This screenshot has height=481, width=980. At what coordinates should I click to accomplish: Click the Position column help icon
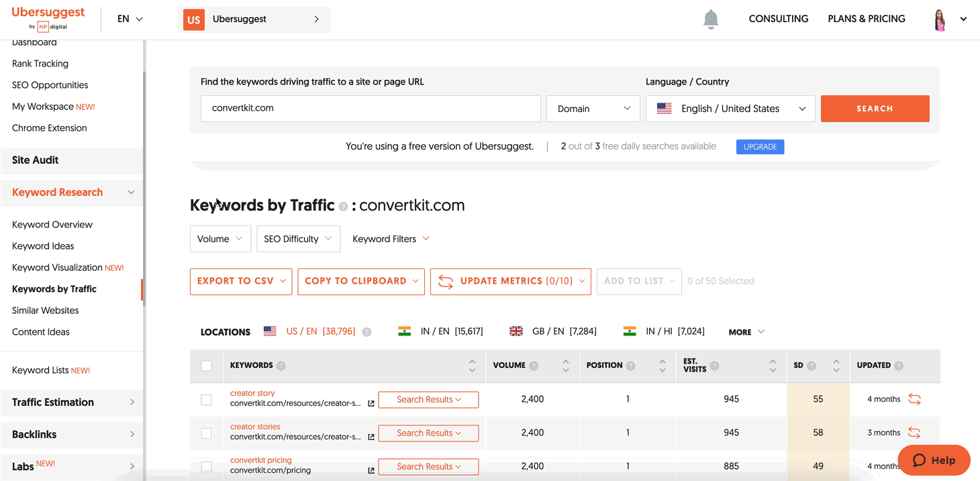(x=631, y=366)
